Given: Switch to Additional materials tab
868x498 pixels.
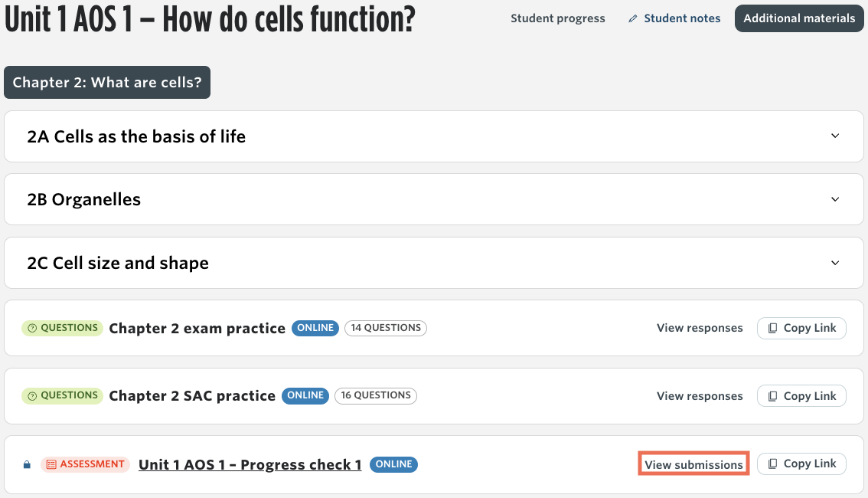Looking at the screenshot, I should 799,18.
